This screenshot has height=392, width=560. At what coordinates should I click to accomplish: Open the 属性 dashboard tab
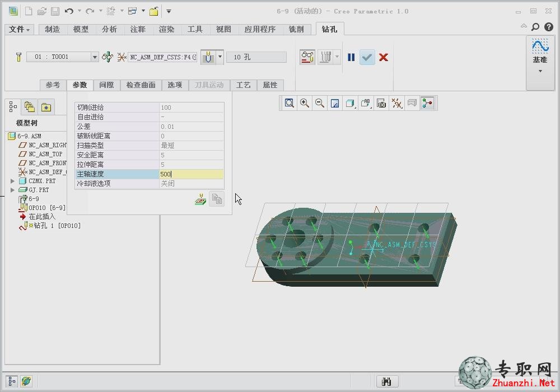click(270, 85)
